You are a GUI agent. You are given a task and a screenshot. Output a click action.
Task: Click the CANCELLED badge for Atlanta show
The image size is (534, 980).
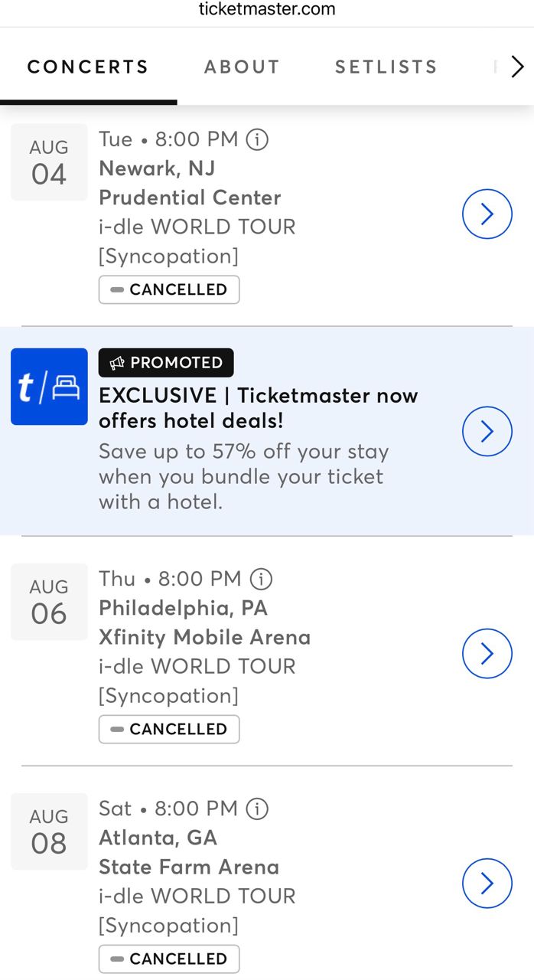click(169, 959)
